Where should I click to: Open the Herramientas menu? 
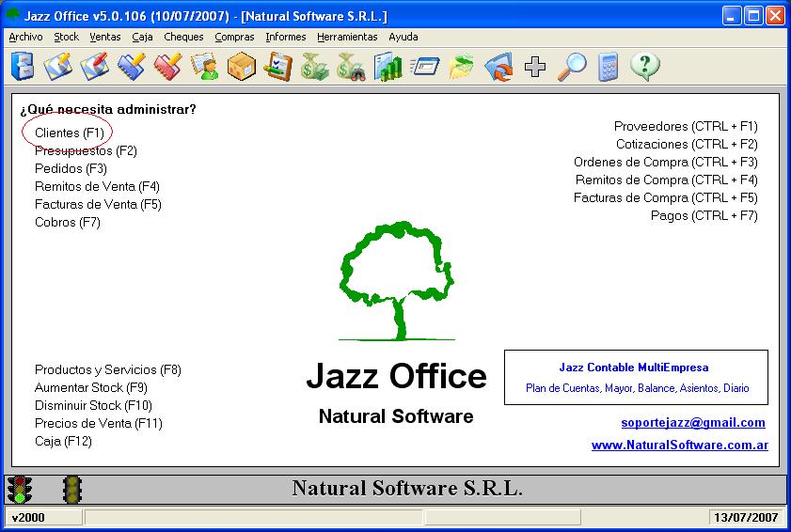tap(347, 37)
